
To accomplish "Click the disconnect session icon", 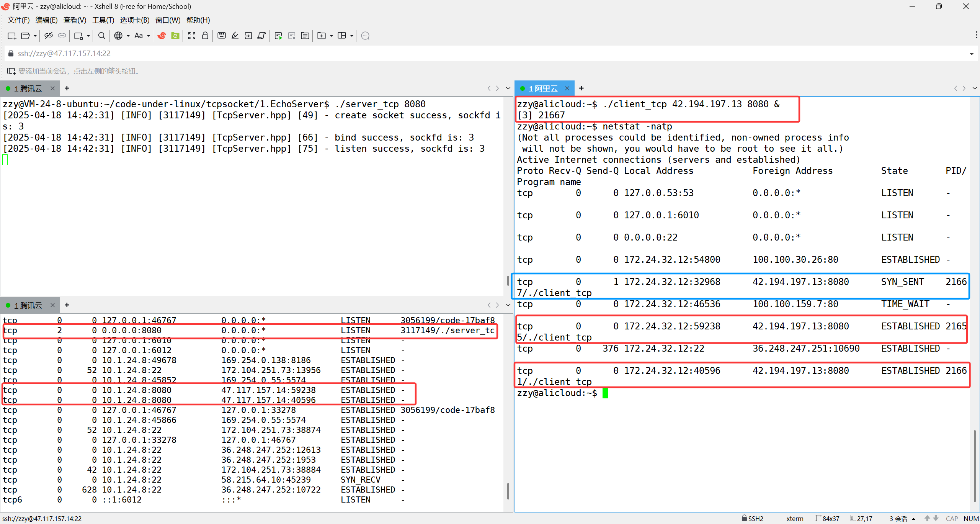I will point(48,36).
